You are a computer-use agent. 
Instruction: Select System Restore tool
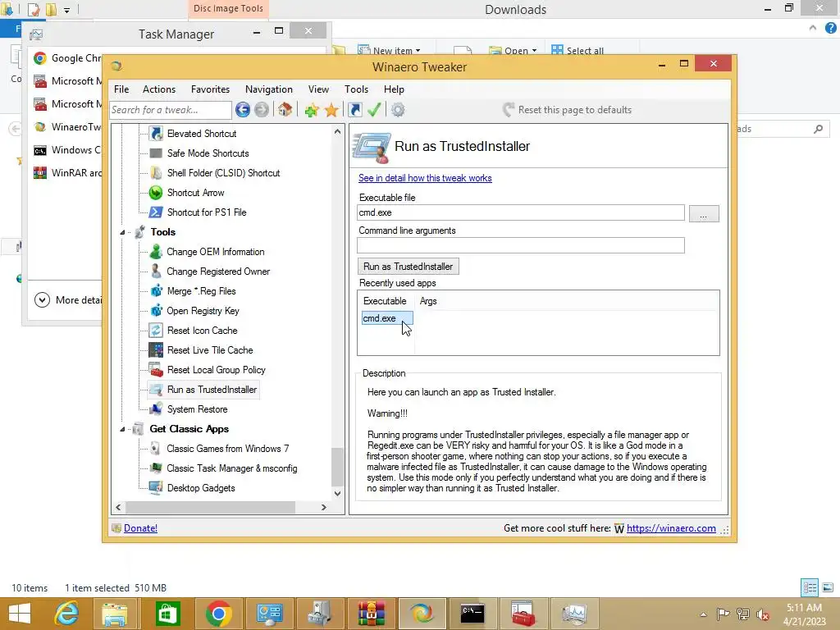pyautogui.click(x=197, y=409)
